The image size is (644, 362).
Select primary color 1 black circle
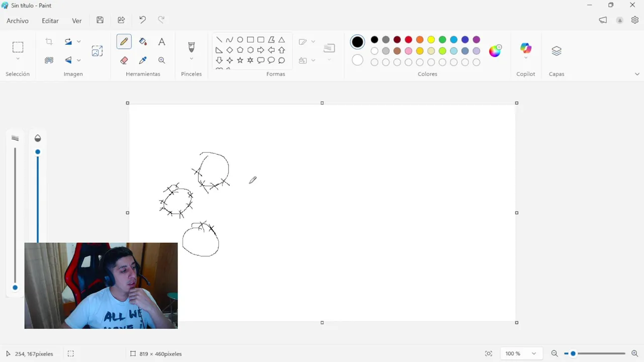pos(357,42)
